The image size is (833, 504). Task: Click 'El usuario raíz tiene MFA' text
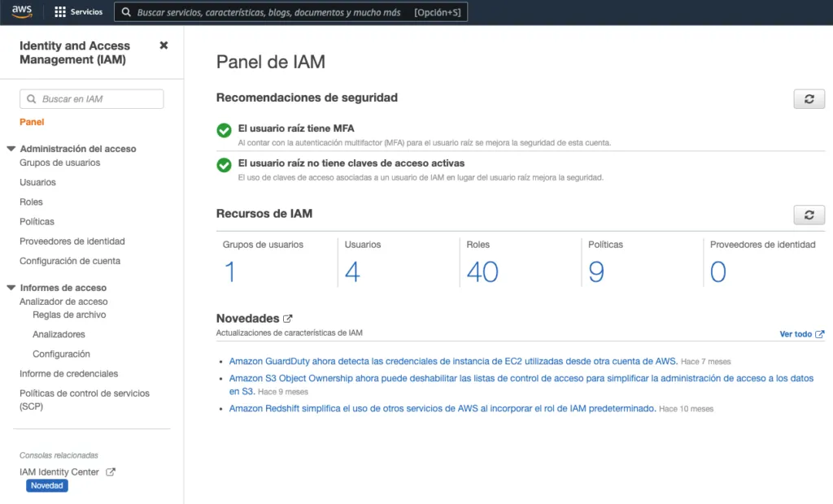296,128
